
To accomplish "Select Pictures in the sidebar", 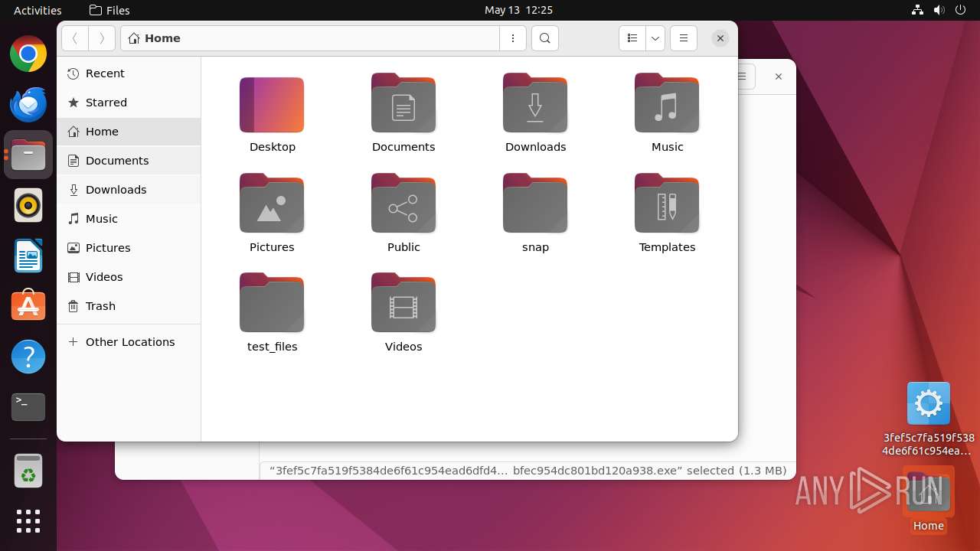I will click(x=129, y=248).
